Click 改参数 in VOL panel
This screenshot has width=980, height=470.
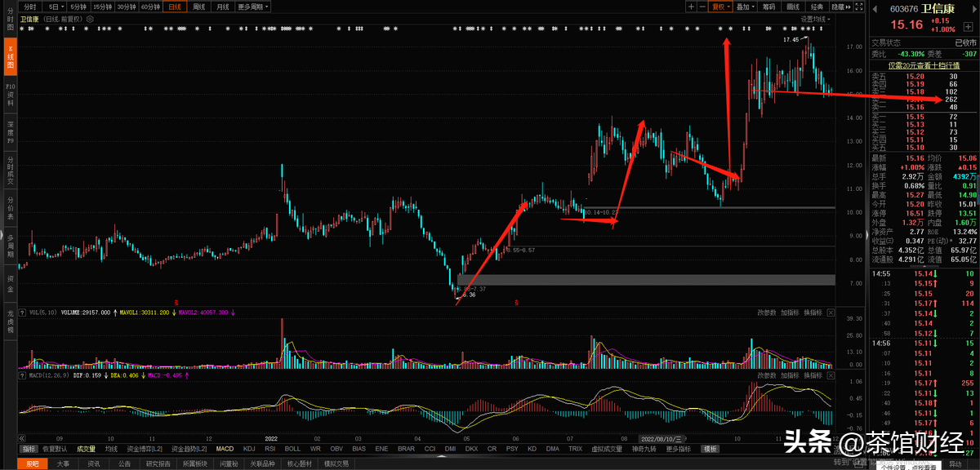coord(766,313)
